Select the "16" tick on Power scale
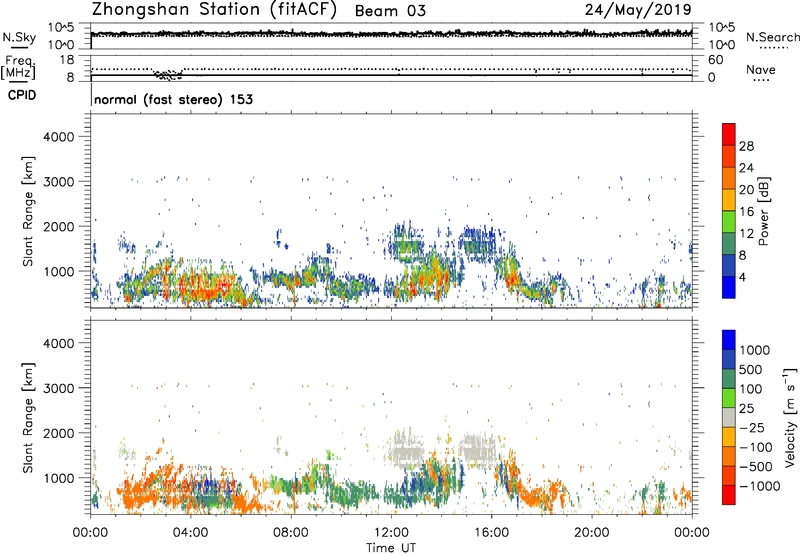This screenshot has height=554, width=800. [746, 212]
